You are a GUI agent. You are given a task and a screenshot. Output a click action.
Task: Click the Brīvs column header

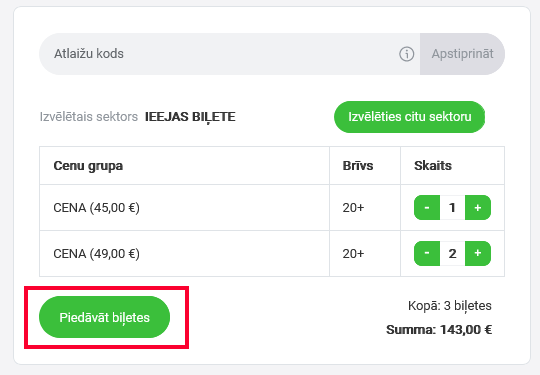pos(357,166)
